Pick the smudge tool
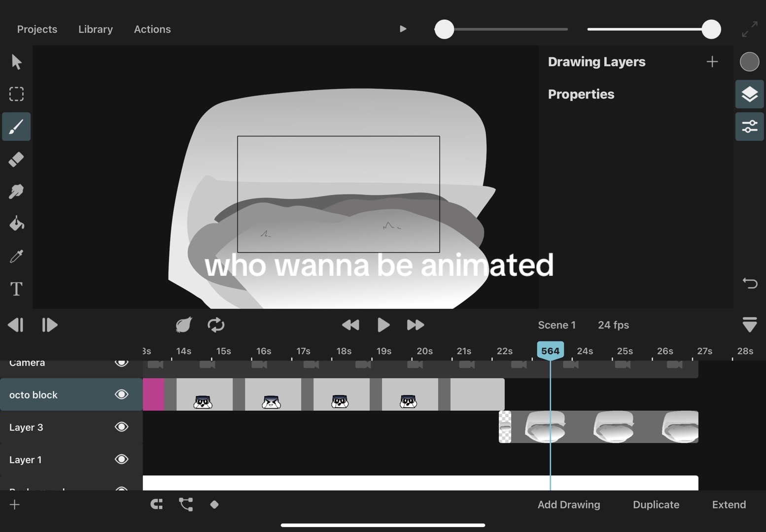This screenshot has width=766, height=532. [16, 192]
